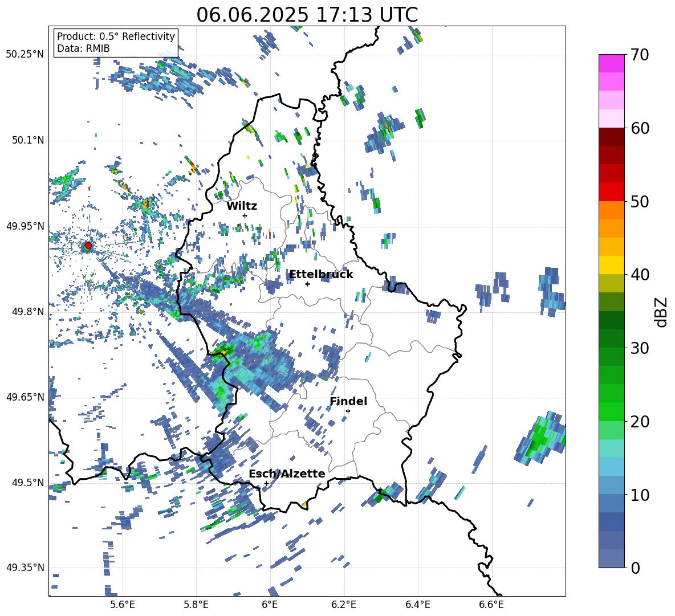Viewport: 675px width, 616px height.
Task: Click the magenta top colorbar swatch
Action: click(x=611, y=63)
